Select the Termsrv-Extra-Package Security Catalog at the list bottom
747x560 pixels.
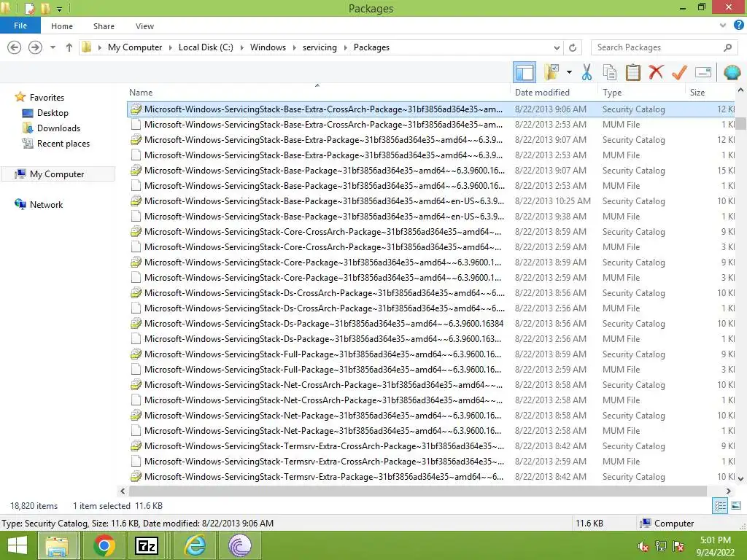(431, 477)
